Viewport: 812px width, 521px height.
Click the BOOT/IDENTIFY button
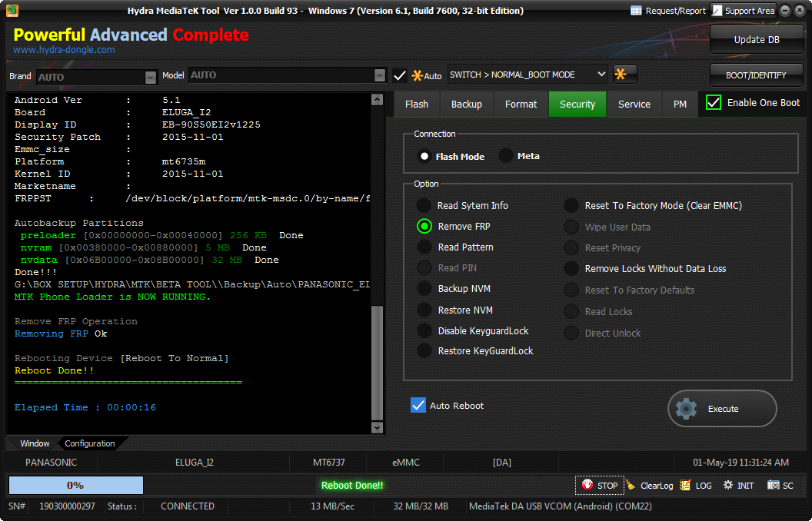(756, 75)
